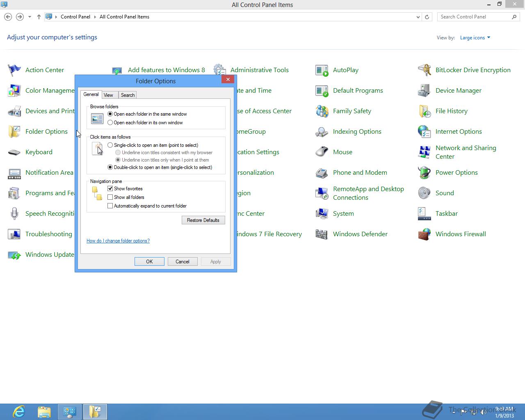Click the Control Panel breadcrumb segment
Image resolution: width=525 pixels, height=420 pixels.
75,17
